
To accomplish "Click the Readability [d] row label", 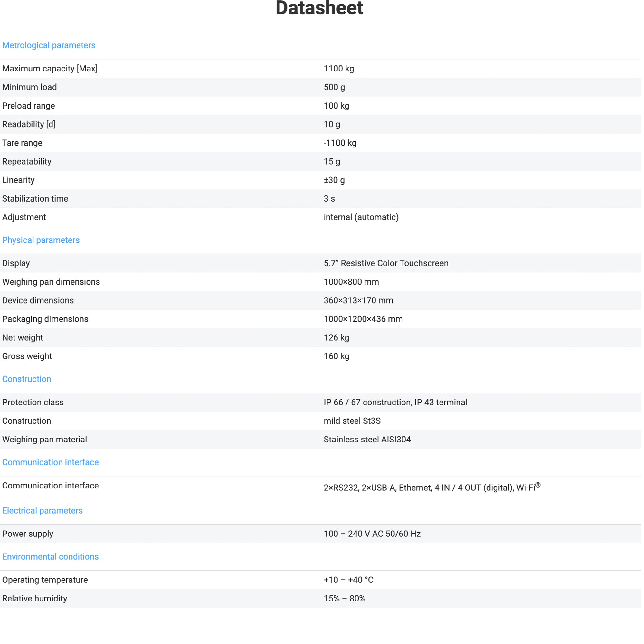I will point(29,124).
